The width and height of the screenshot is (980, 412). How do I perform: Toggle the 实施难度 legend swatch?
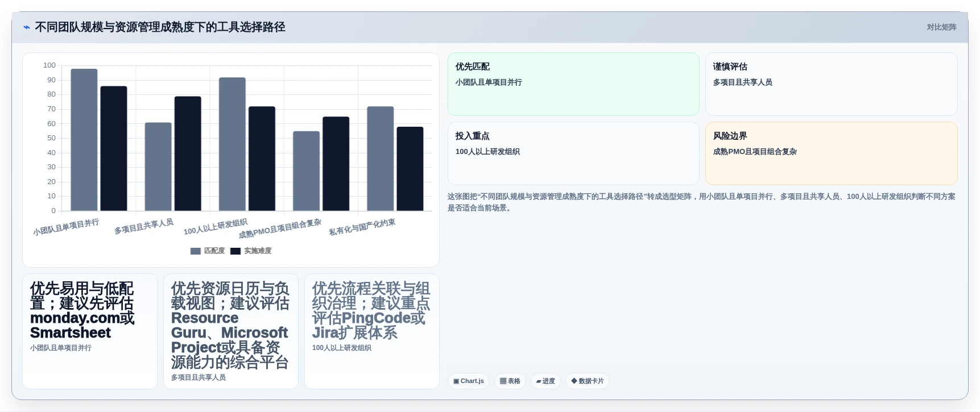(235, 251)
